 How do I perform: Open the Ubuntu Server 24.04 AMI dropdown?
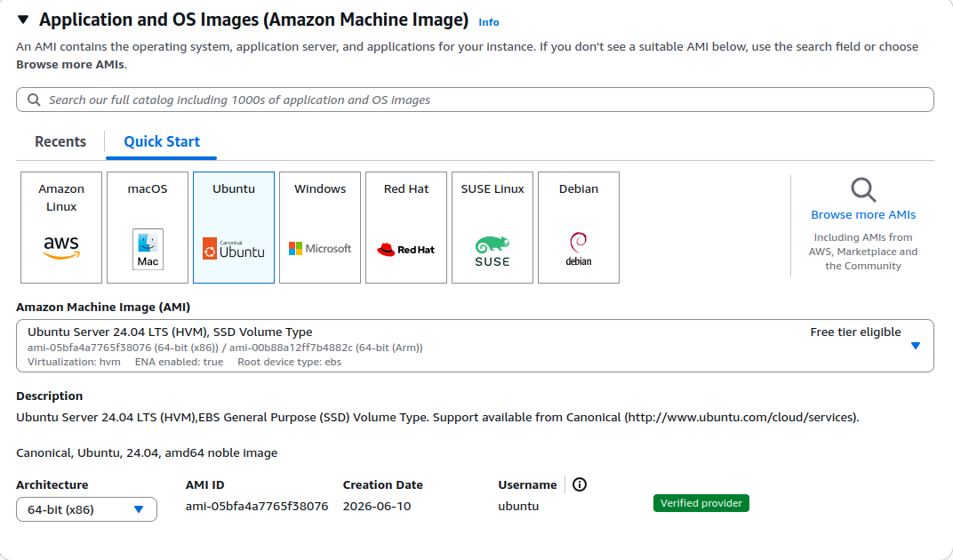click(x=475, y=346)
